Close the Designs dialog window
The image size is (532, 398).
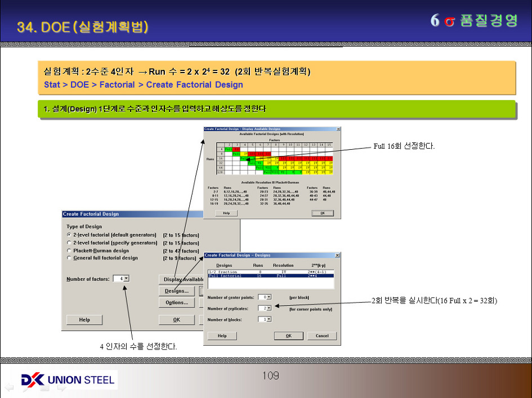click(x=337, y=255)
